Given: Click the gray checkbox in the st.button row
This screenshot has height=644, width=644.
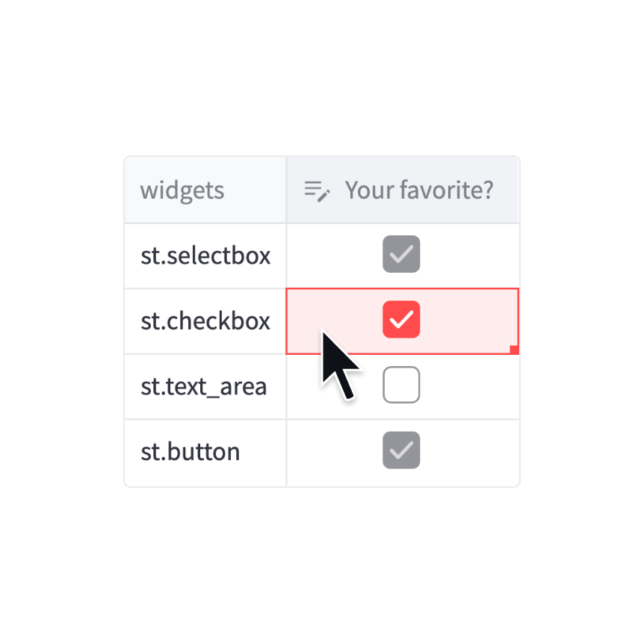Looking at the screenshot, I should point(401,450).
